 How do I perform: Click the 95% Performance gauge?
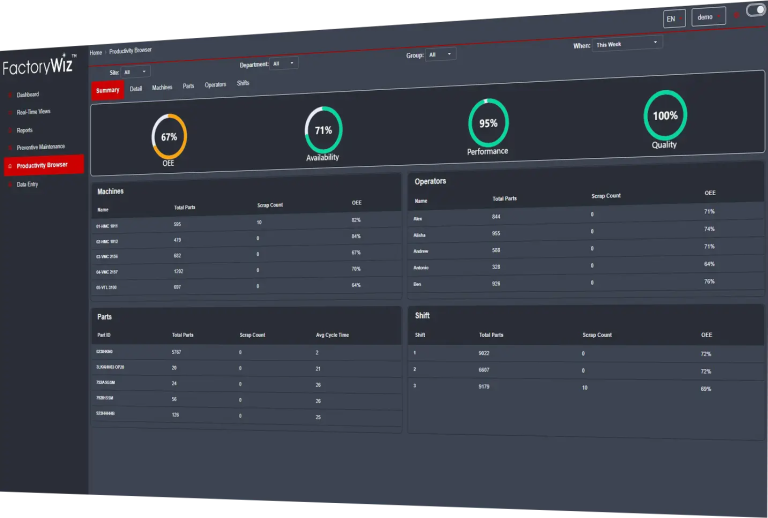tap(488, 123)
